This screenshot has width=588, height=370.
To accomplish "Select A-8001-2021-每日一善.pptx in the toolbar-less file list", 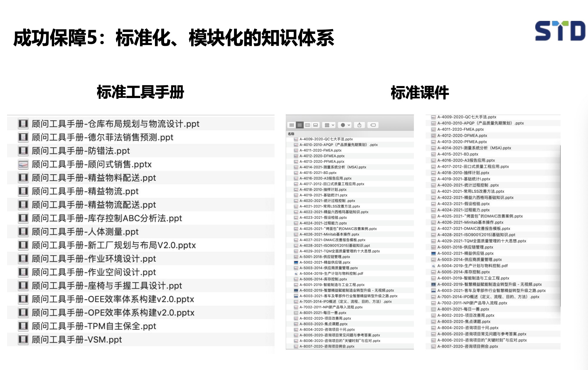I will 463,309.
